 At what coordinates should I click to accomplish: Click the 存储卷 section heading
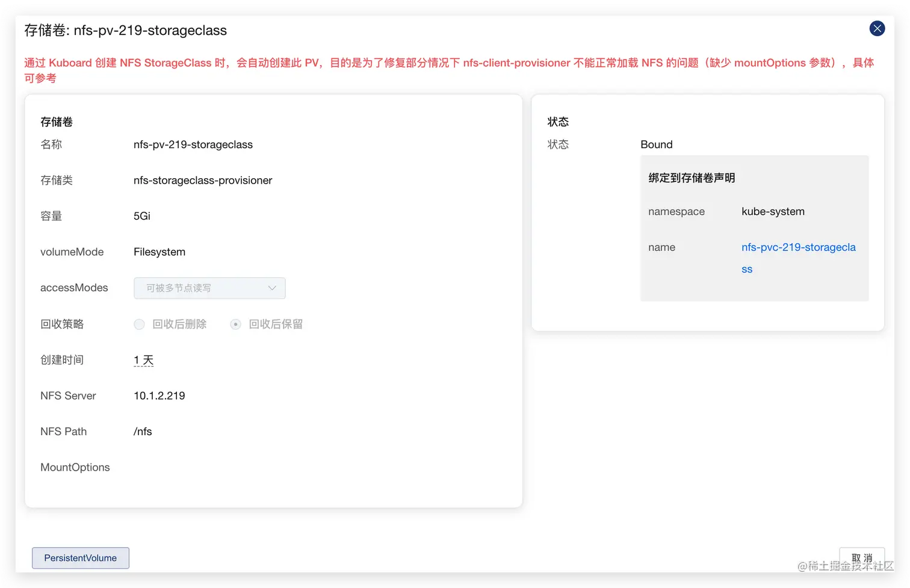[x=57, y=122]
